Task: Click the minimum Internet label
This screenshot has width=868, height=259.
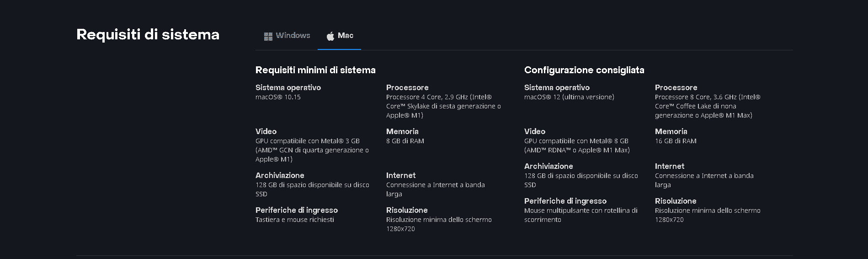Action: 401,175
